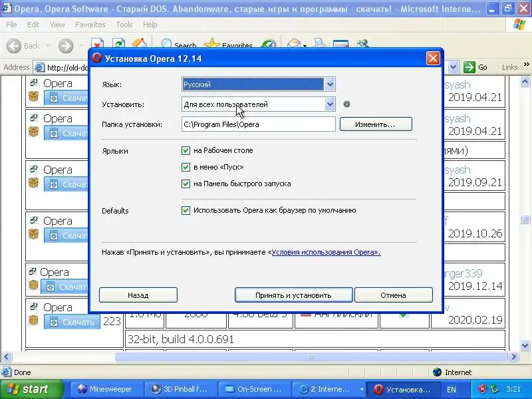This screenshot has height=399, width=532.
Task: Close the Opera 12.14 installer dialog
Action: (433, 59)
